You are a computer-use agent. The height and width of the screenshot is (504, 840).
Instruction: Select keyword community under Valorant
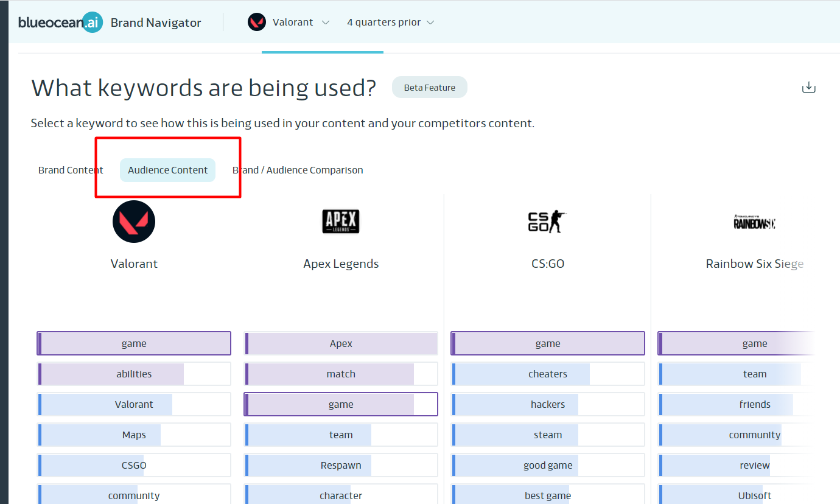[x=134, y=494]
